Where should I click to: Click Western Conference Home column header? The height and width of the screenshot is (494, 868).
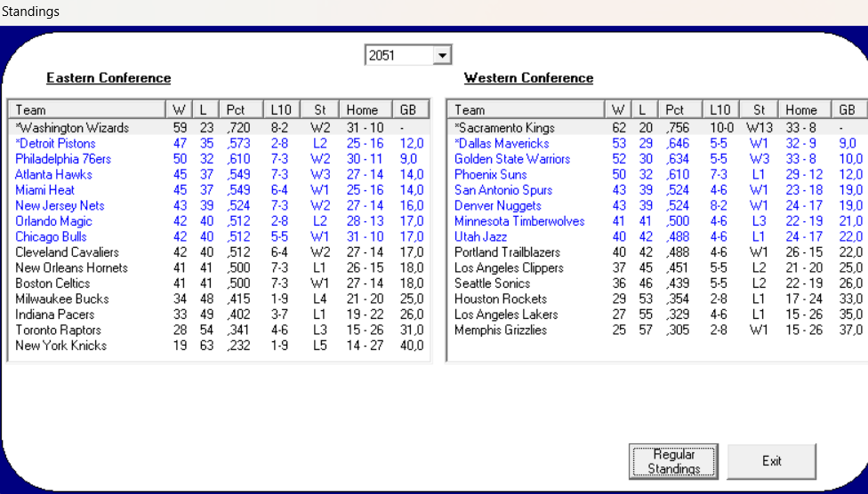click(805, 109)
